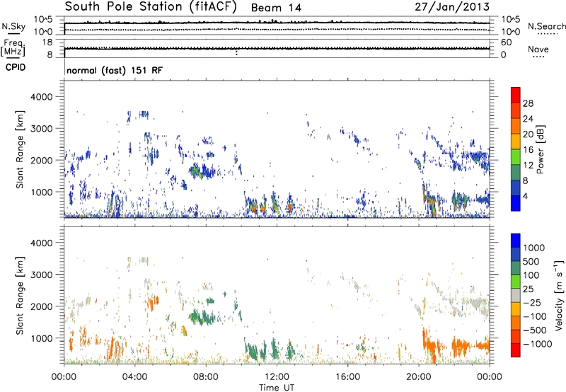
Task: Click the 'Freq. [MHz]' axis label
Action: (13, 48)
